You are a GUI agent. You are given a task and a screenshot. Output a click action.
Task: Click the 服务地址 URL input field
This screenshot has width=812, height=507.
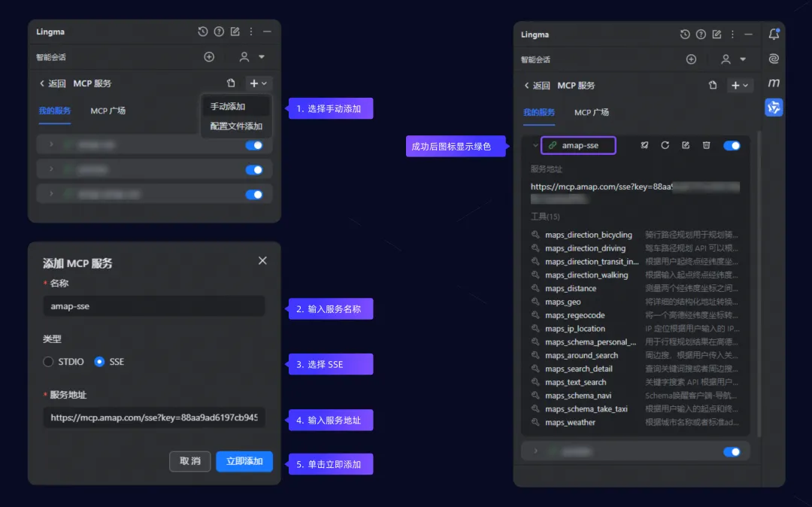(154, 417)
